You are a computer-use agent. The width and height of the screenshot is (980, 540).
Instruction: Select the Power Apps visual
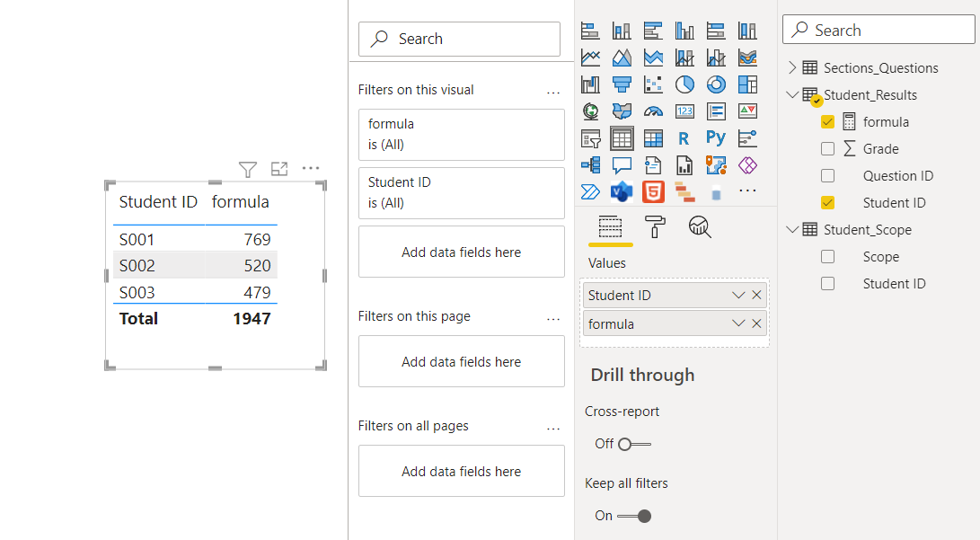(x=747, y=165)
